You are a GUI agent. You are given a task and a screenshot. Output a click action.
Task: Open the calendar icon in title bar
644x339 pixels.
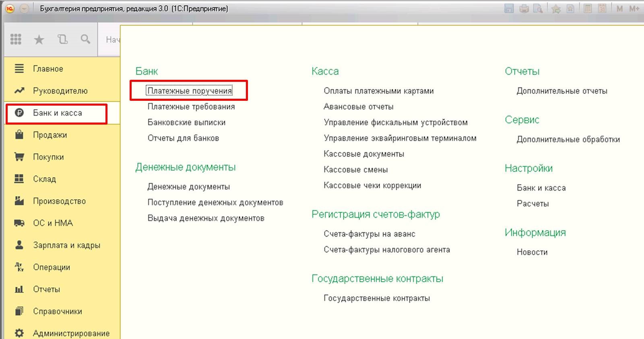(x=602, y=8)
